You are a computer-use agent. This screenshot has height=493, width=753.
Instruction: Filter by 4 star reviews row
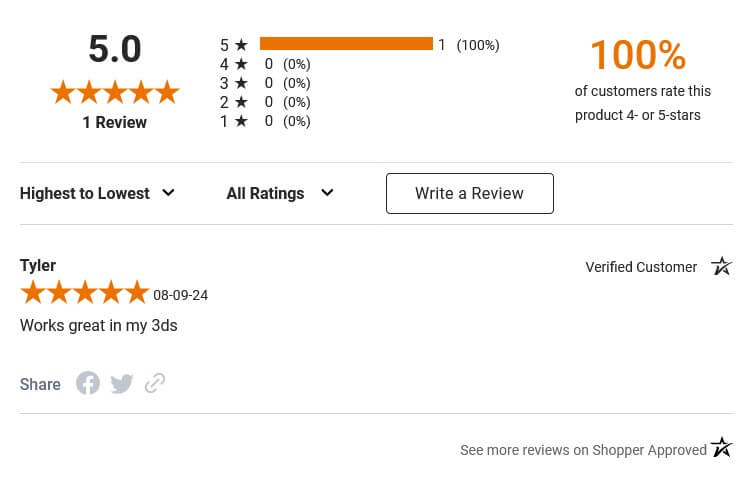(x=264, y=64)
